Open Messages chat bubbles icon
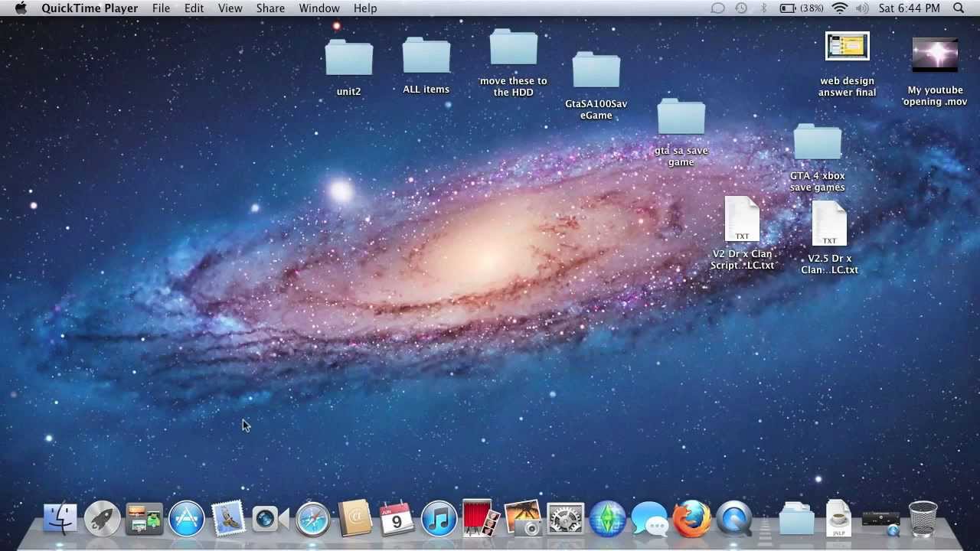Image resolution: width=980 pixels, height=551 pixels. click(650, 519)
